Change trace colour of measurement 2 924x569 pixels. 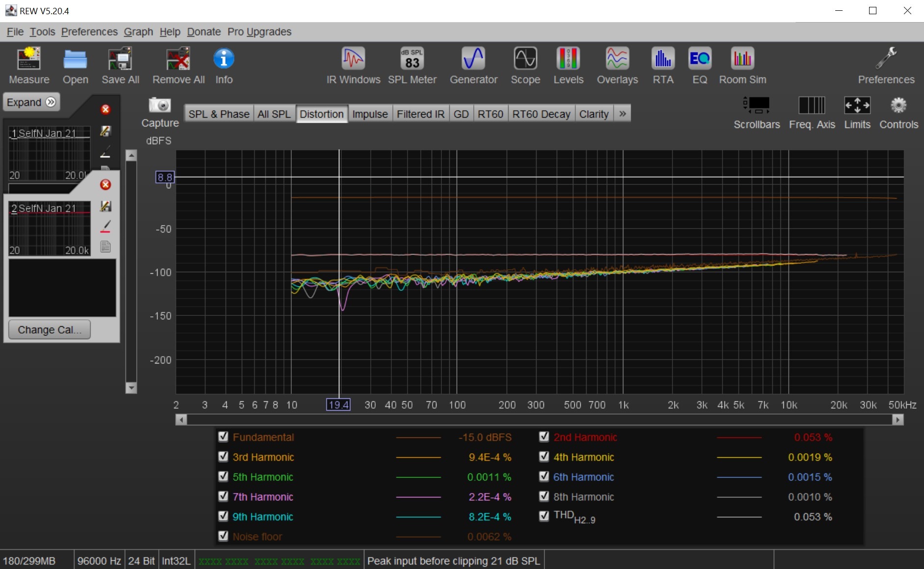[105, 226]
